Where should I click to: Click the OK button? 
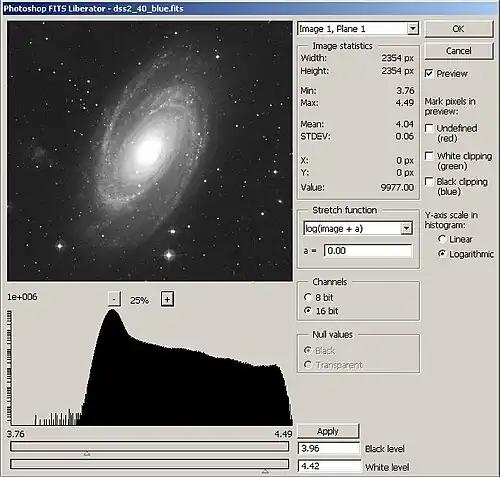pos(459,29)
